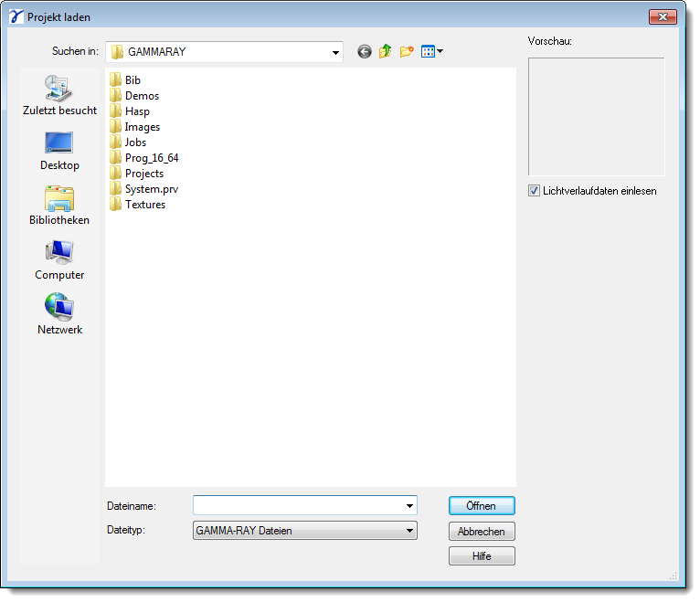
Task: Click the "Jobs" folder name
Action: click(135, 143)
